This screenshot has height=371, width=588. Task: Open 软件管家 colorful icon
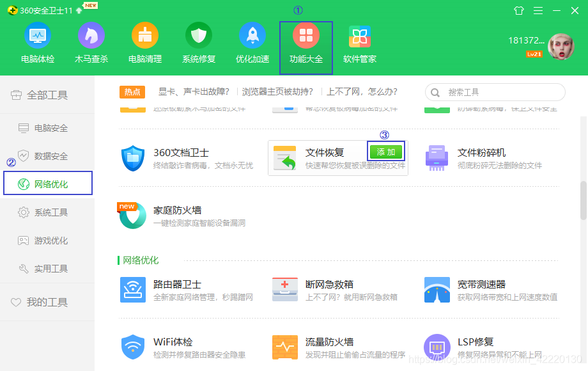(360, 36)
